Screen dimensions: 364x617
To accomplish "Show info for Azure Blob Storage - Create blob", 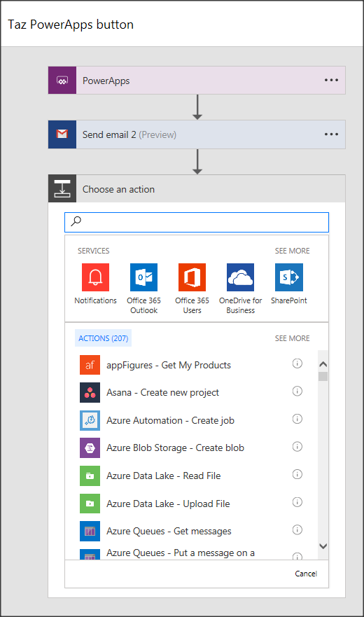I will (297, 447).
